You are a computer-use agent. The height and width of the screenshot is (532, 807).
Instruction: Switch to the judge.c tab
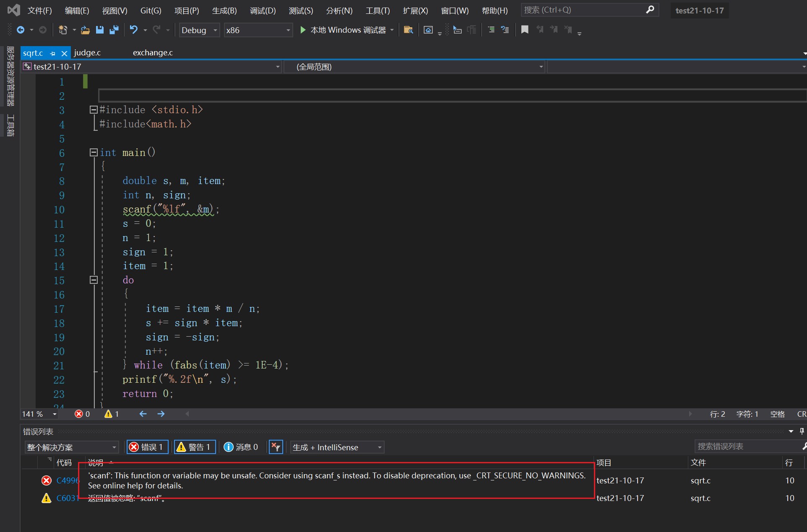click(86, 53)
